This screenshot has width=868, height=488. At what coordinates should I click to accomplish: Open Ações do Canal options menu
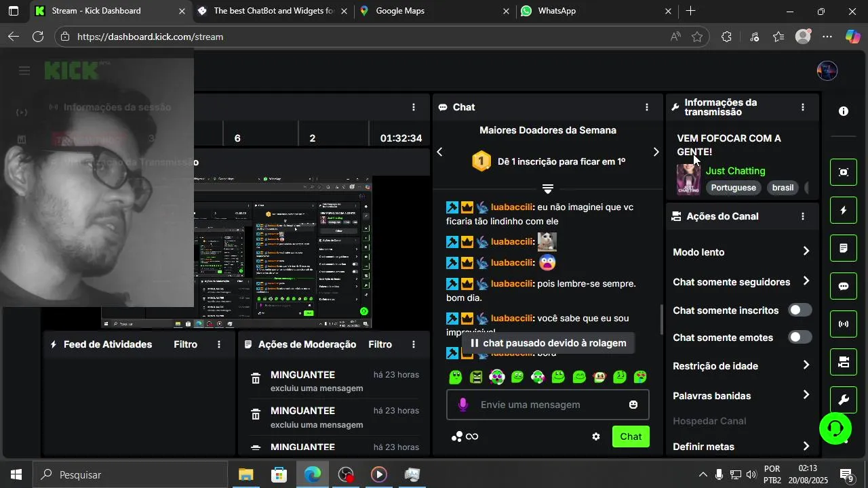(803, 216)
